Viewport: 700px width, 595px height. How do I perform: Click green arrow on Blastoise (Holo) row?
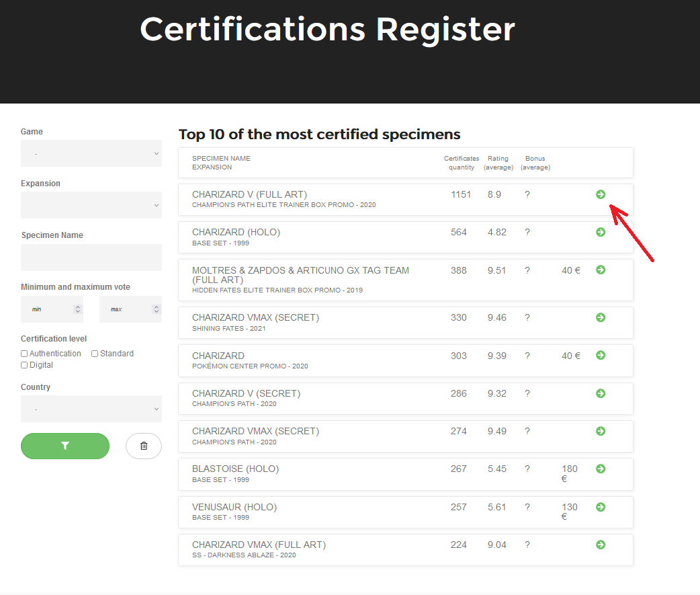click(601, 469)
